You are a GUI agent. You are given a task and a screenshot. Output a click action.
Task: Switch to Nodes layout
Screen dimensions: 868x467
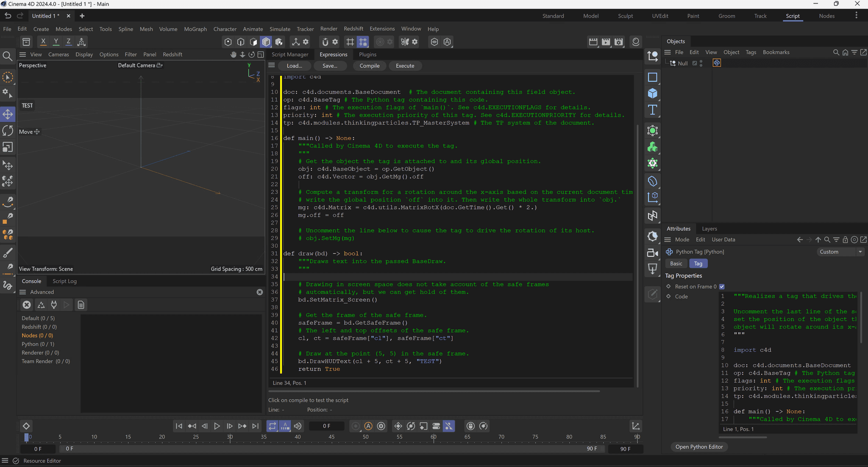pyautogui.click(x=826, y=16)
